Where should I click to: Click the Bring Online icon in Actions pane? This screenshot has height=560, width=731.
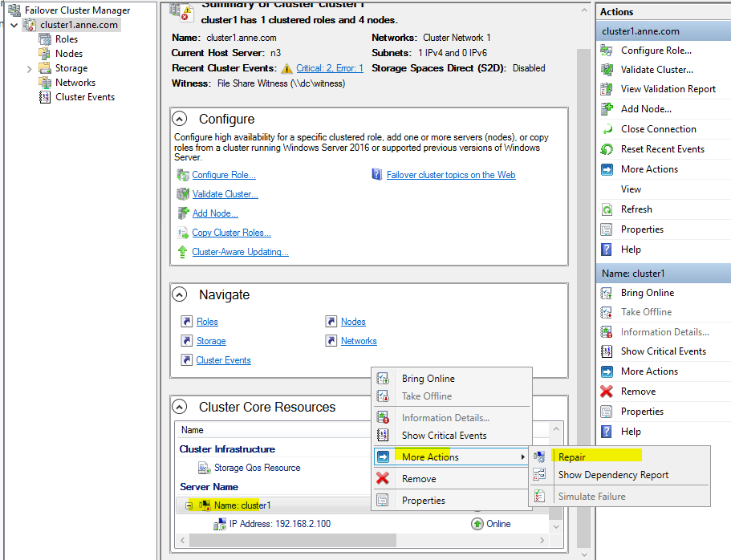pos(607,293)
